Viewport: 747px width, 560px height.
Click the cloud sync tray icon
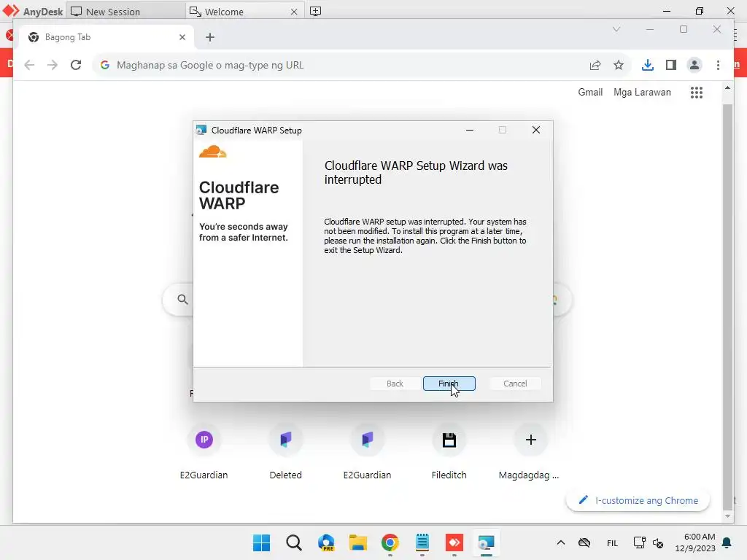click(x=584, y=542)
